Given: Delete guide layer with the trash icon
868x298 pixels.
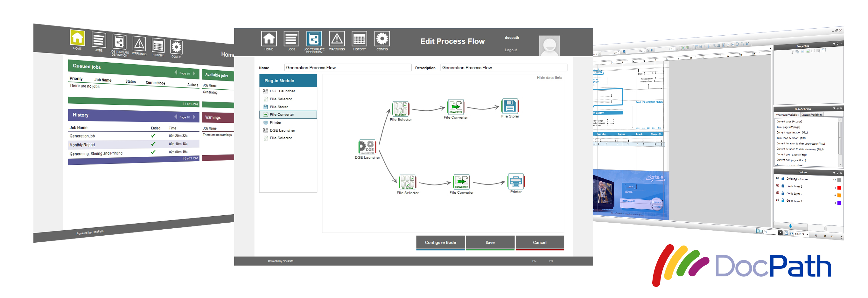Looking at the screenshot, I should point(825,228).
